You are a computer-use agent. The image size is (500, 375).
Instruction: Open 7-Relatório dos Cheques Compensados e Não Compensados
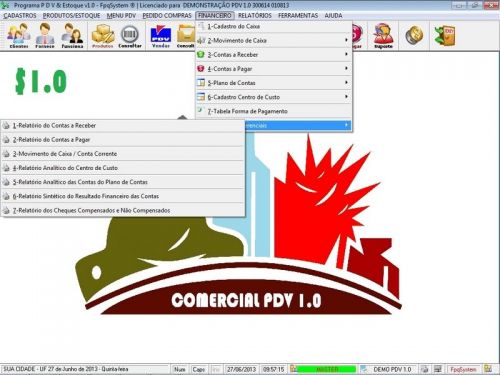(123, 210)
